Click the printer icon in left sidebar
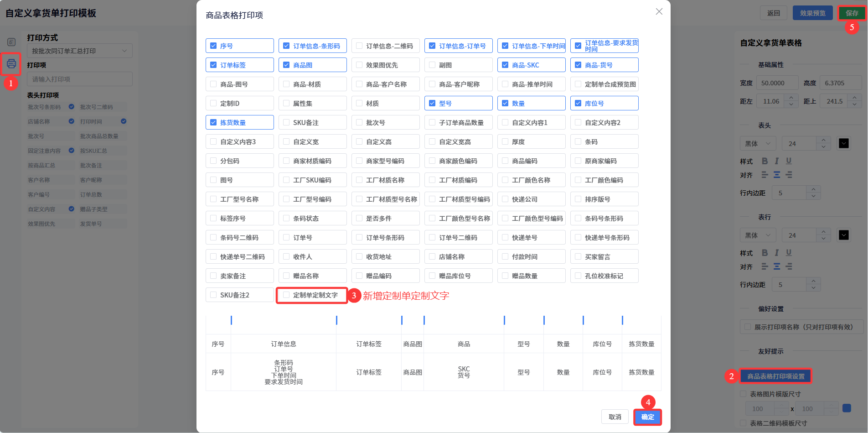 (x=11, y=63)
